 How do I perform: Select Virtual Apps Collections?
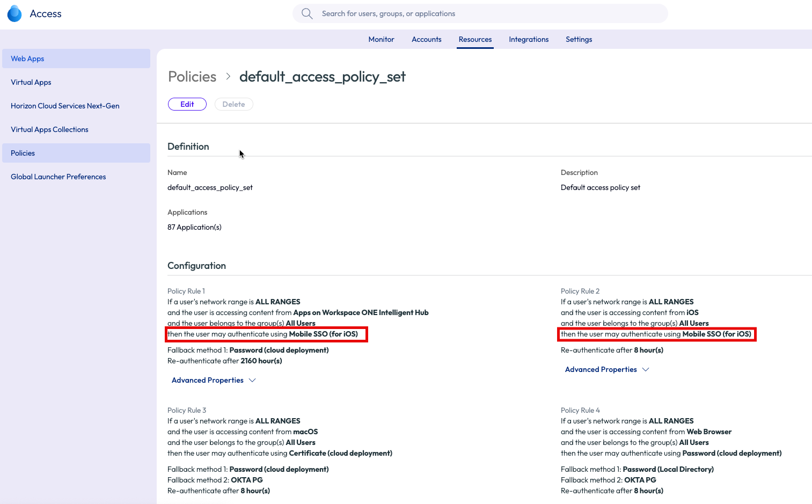[x=49, y=129]
